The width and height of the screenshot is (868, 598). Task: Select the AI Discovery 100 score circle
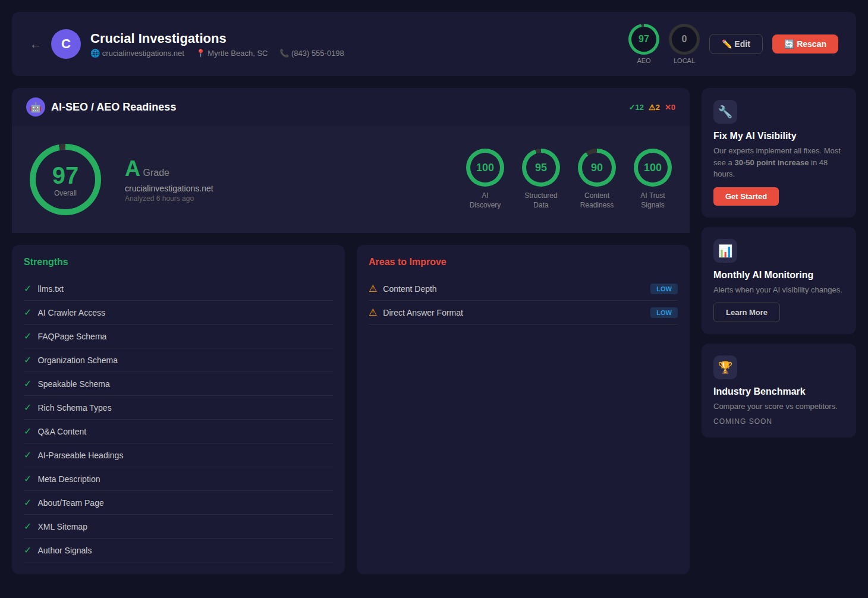click(x=485, y=168)
